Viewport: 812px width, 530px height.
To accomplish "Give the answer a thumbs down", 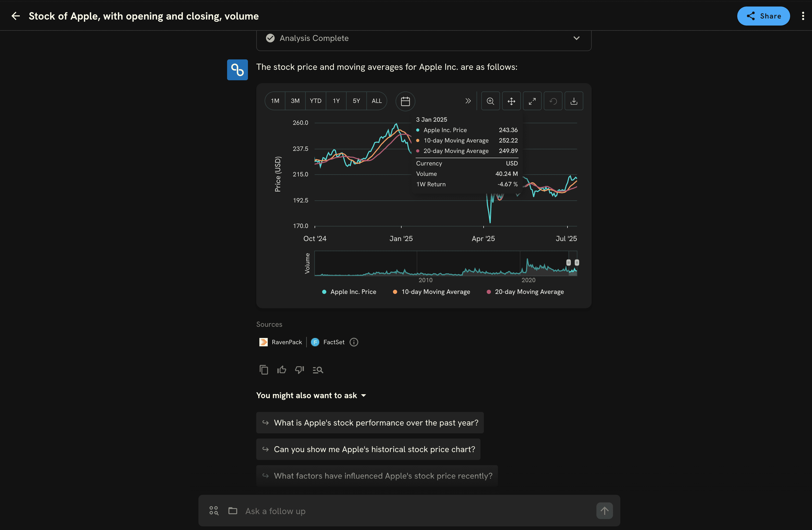I will [299, 369].
